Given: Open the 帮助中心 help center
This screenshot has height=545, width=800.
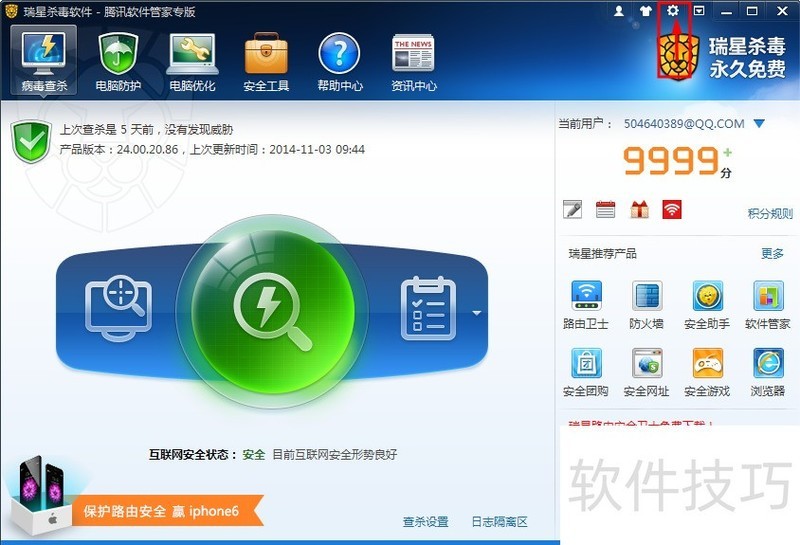Looking at the screenshot, I should (x=340, y=61).
